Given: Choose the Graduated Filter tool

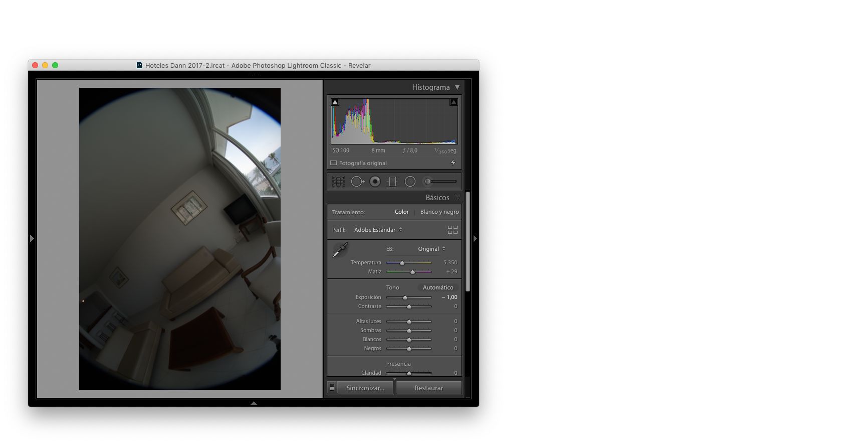Looking at the screenshot, I should click(392, 182).
